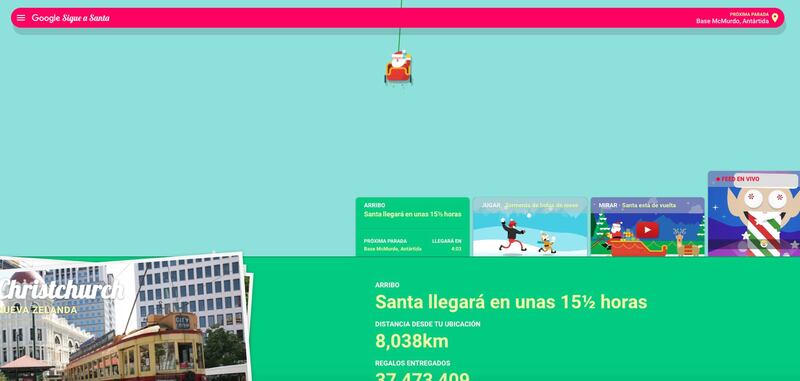The height and width of the screenshot is (381, 800).
Task: Select Base McMurdo, Antártida next stop text
Action: [x=732, y=21]
